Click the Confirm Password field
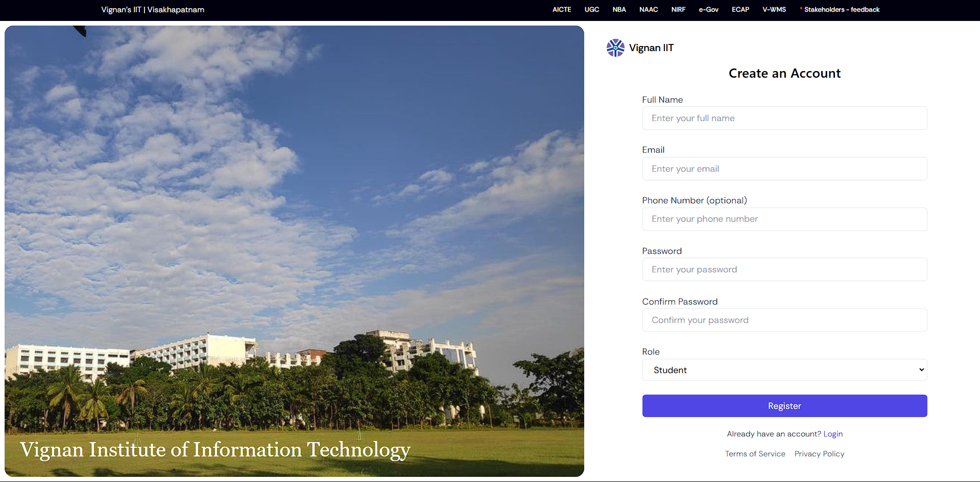The image size is (980, 482). click(x=784, y=320)
